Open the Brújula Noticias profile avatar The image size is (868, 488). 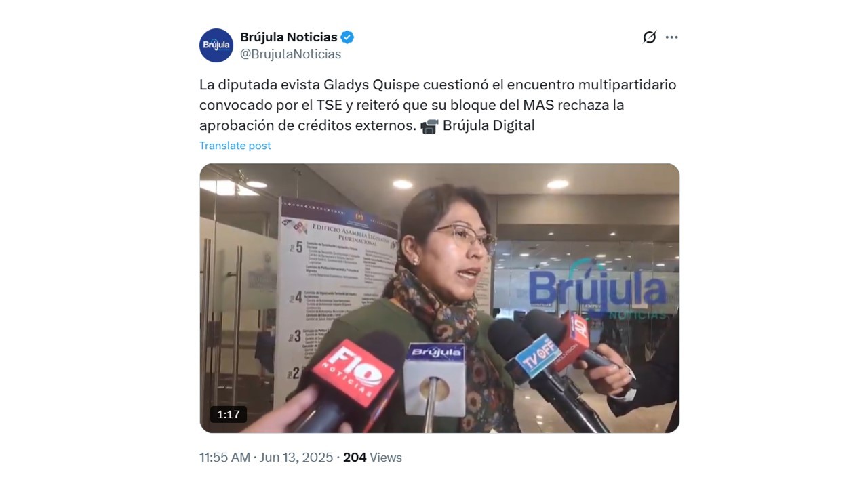[x=216, y=45]
